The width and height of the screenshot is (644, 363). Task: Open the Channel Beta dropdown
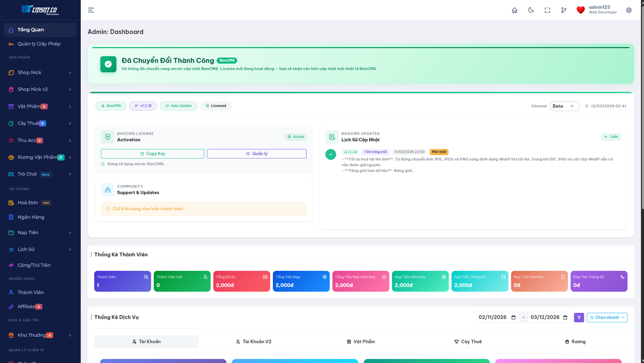coord(564,106)
